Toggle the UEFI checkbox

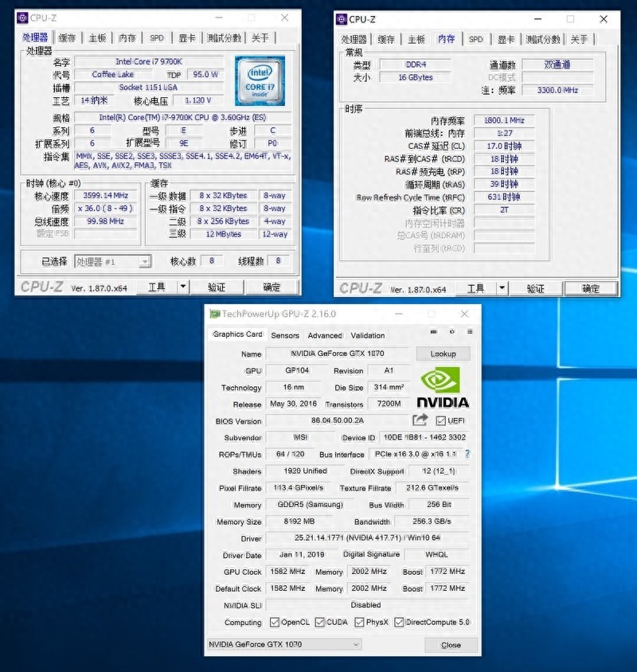pyautogui.click(x=441, y=421)
